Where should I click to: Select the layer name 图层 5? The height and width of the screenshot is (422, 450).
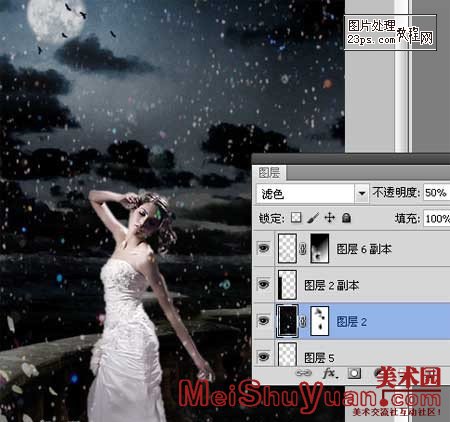(319, 358)
